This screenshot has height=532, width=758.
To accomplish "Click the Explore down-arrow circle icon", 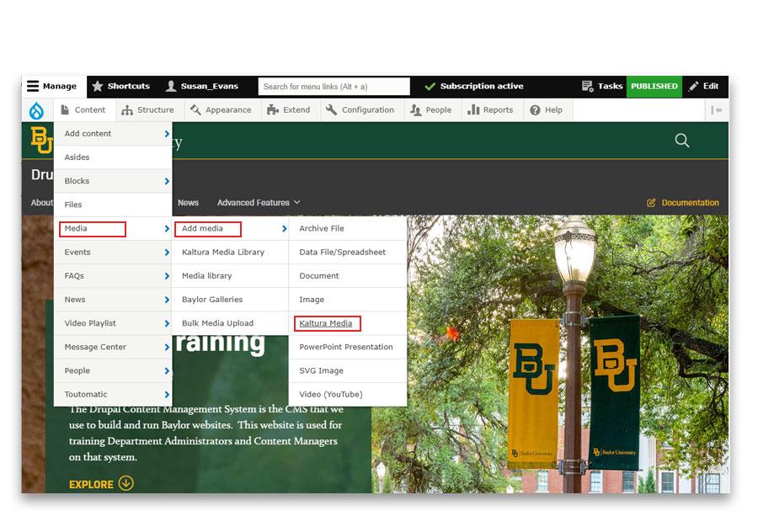I will pyautogui.click(x=125, y=483).
